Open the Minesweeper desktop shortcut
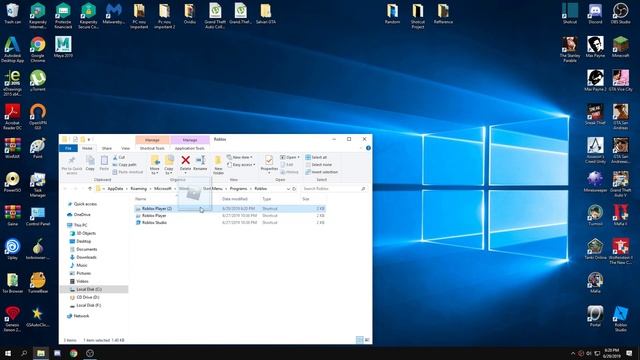This screenshot has height=360, width=640. point(595,181)
